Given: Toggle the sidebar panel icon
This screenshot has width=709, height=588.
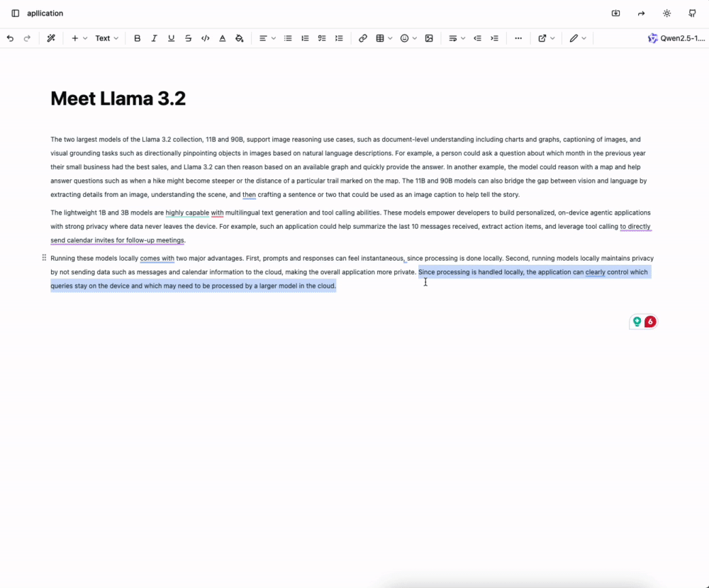Looking at the screenshot, I should (x=16, y=13).
